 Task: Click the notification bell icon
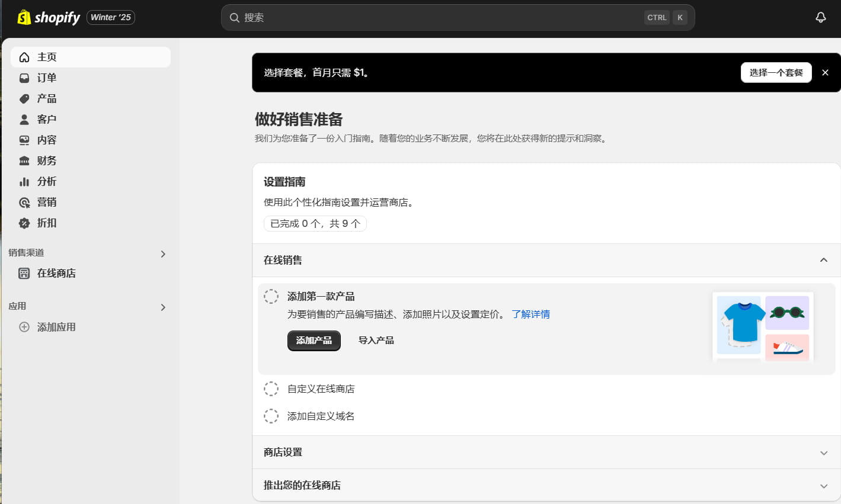820,17
